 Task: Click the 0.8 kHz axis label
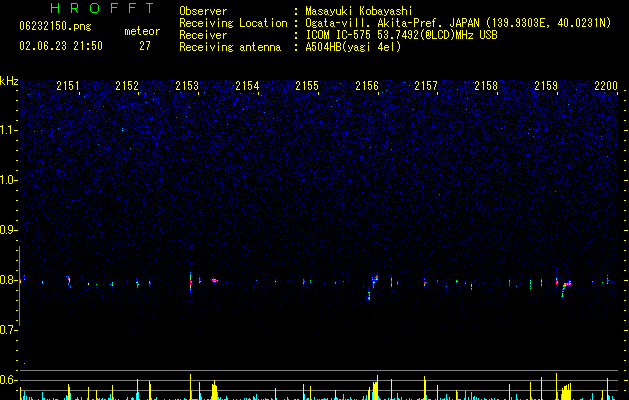point(8,280)
